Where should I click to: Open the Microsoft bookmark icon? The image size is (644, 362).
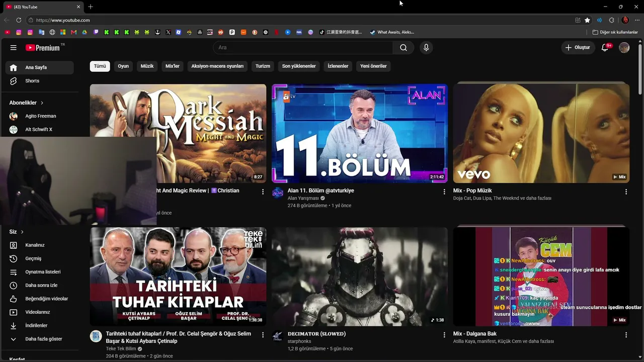point(63,32)
